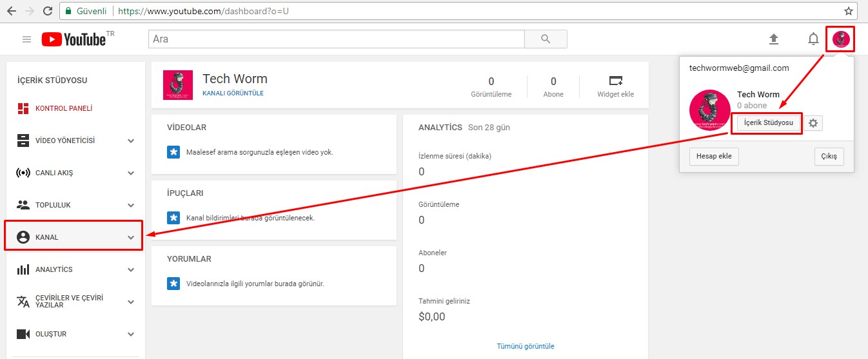Focus the Ara search field

tap(335, 39)
